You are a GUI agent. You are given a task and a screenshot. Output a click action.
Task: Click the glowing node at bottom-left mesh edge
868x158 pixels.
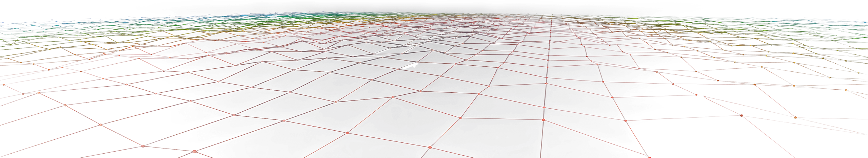click(143, 146)
